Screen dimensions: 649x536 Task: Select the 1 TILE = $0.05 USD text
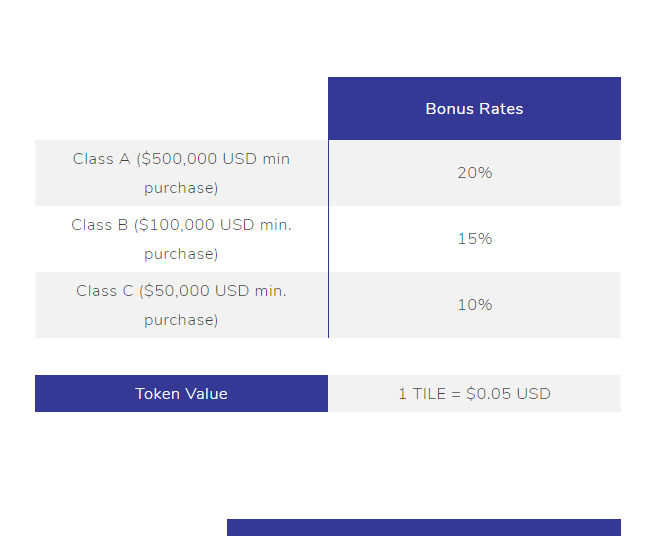point(474,394)
